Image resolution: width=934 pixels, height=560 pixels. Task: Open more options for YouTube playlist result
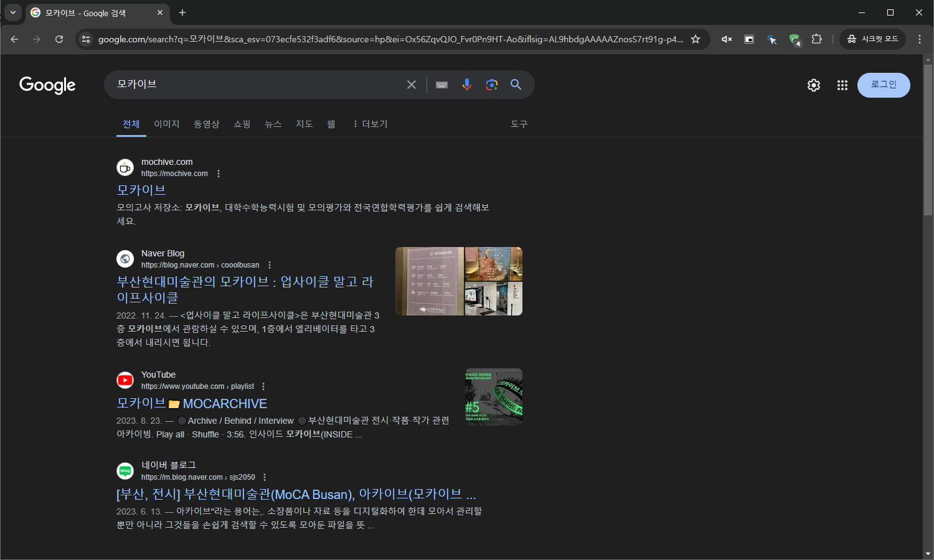(x=263, y=386)
